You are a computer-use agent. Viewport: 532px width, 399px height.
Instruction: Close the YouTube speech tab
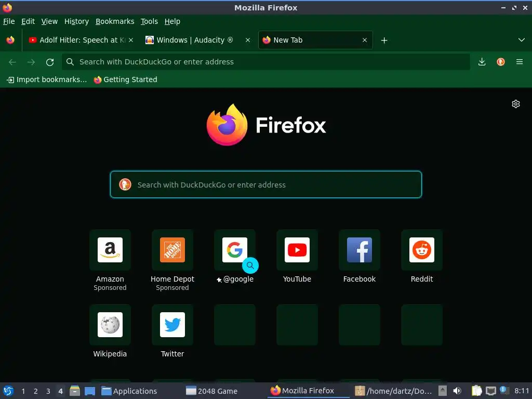pos(131,40)
